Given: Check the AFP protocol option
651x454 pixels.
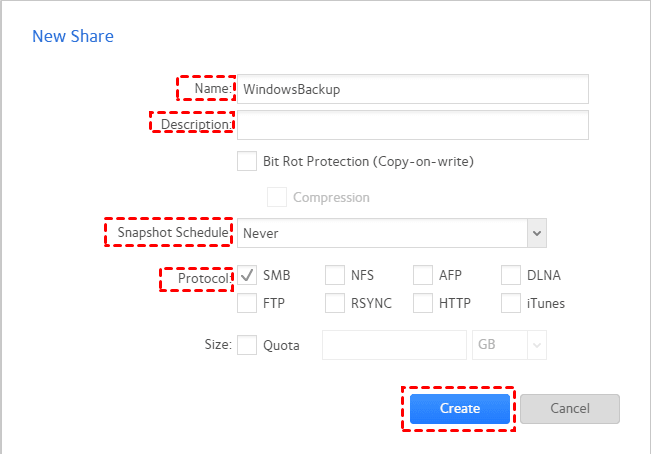Looking at the screenshot, I should pos(423,275).
